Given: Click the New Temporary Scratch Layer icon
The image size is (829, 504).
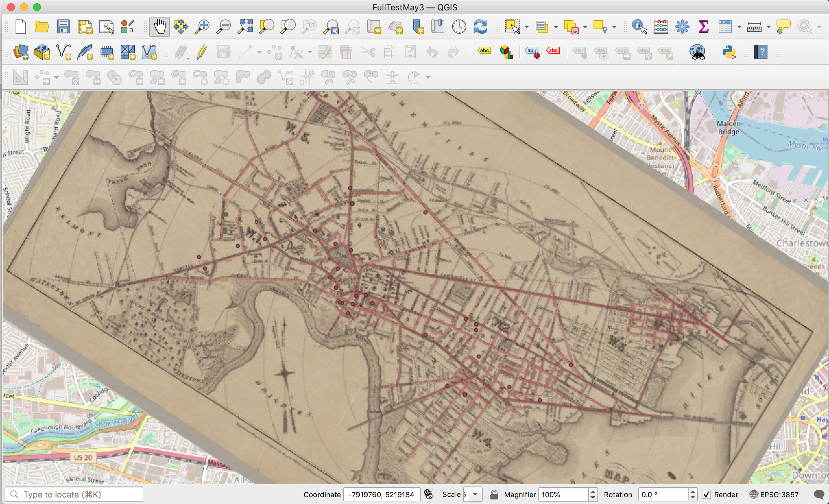Looking at the screenshot, I should 107,52.
